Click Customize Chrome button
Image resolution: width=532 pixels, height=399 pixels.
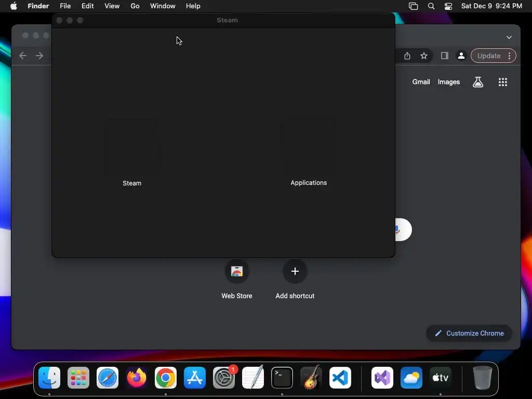tap(469, 333)
